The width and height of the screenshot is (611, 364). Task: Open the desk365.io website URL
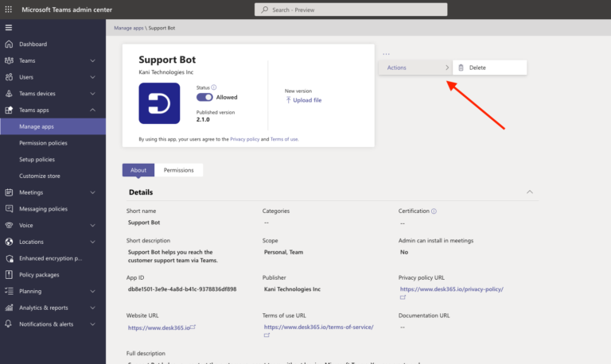click(158, 327)
